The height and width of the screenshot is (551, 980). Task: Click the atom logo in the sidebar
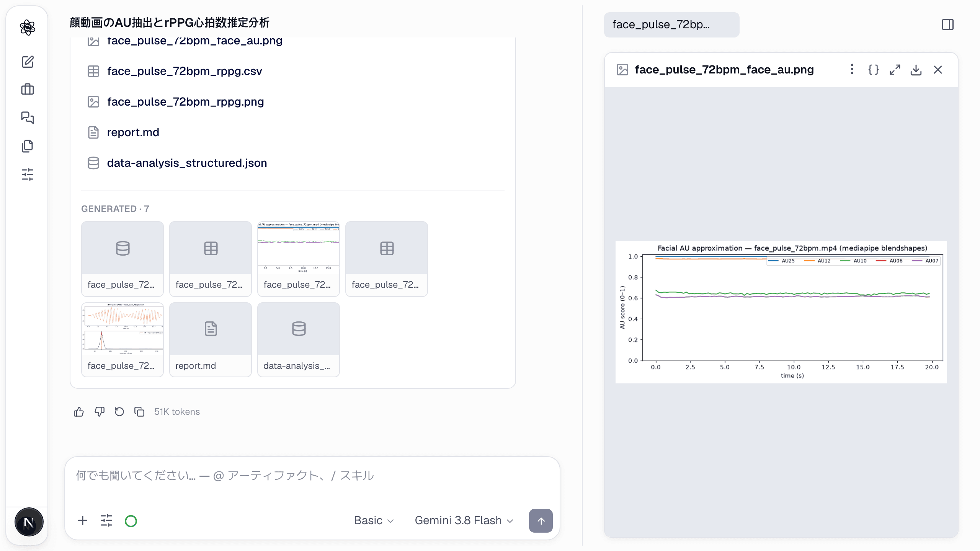(x=28, y=28)
